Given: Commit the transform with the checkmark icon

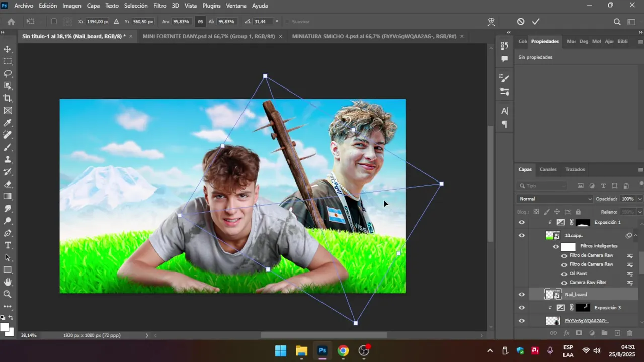Looking at the screenshot, I should tap(536, 22).
